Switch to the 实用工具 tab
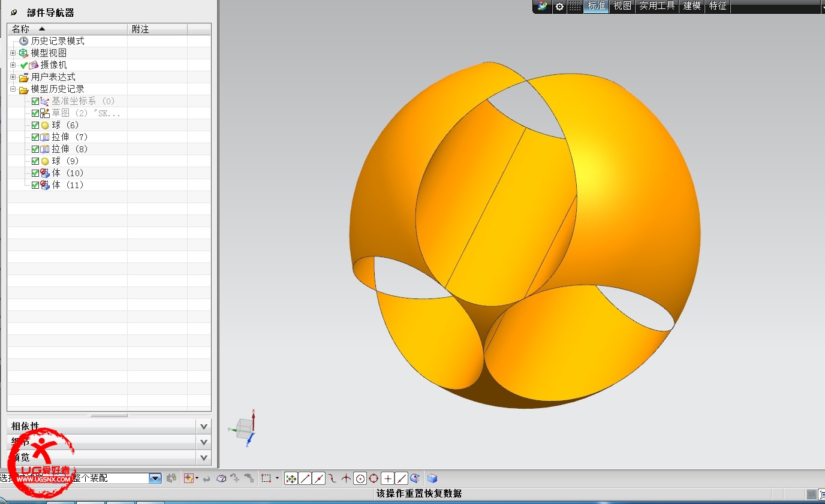Viewport: 825px width, 504px height. [x=657, y=6]
